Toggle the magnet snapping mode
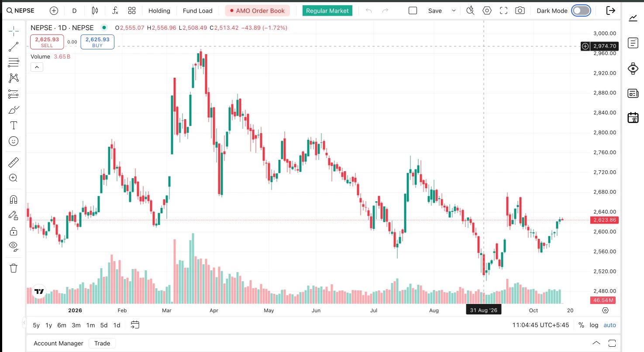This screenshot has height=352, width=644. (14, 200)
